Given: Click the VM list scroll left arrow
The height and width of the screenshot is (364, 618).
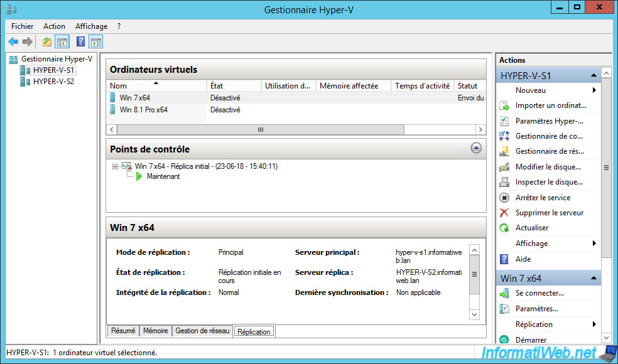Looking at the screenshot, I should click(x=112, y=130).
